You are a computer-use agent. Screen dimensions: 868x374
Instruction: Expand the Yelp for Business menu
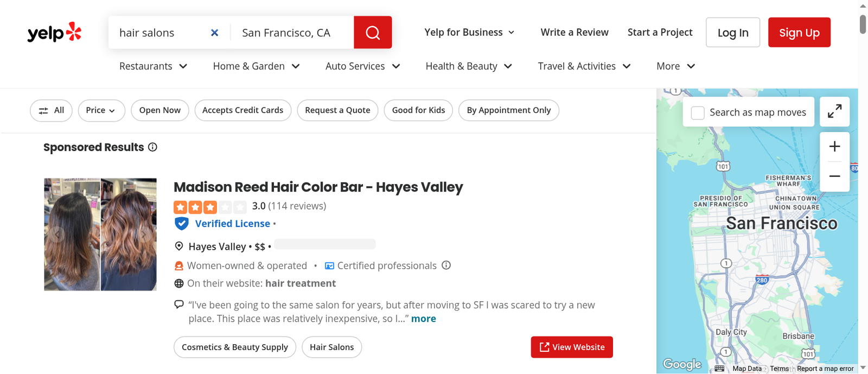(469, 33)
